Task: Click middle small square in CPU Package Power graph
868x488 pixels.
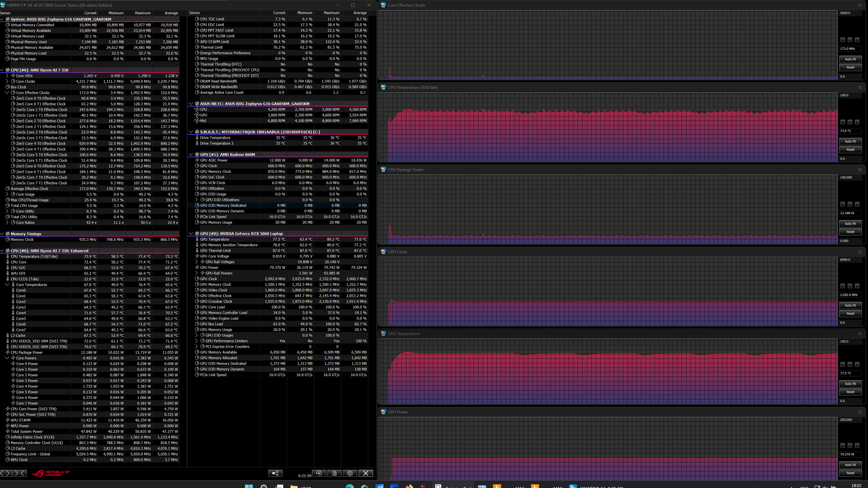Action: click(850, 204)
